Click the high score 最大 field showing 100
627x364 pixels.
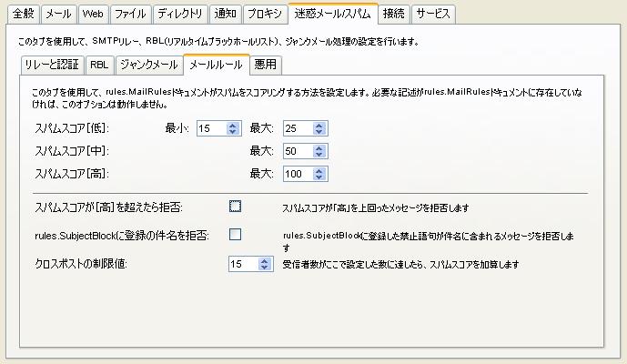coord(298,174)
